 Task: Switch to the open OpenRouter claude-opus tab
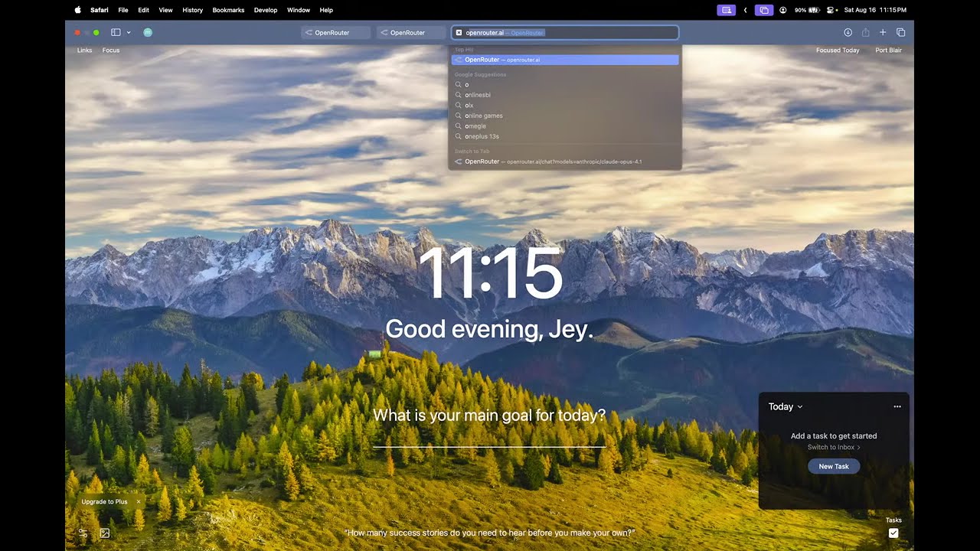[565, 161]
